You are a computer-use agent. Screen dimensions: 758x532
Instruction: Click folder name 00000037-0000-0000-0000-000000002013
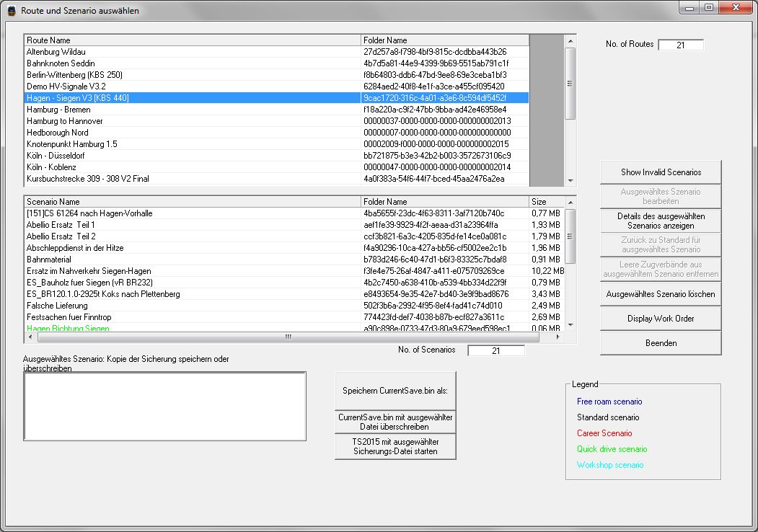pos(437,121)
